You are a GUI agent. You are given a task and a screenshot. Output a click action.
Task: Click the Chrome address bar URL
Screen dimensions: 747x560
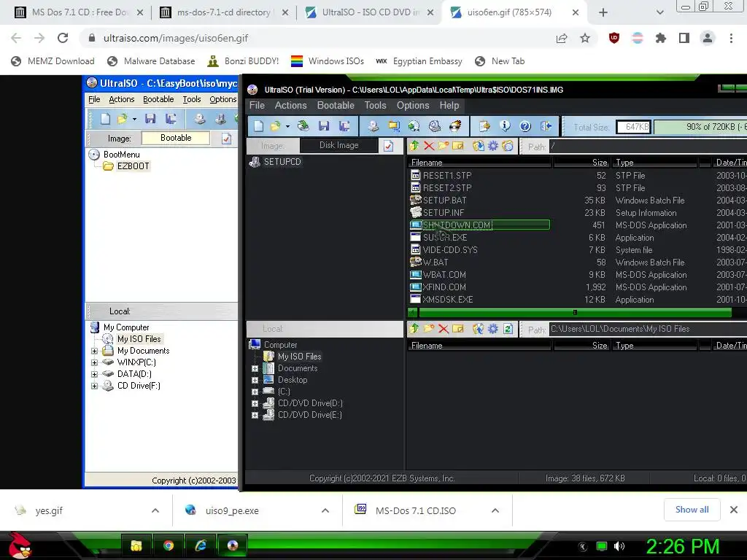(176, 38)
